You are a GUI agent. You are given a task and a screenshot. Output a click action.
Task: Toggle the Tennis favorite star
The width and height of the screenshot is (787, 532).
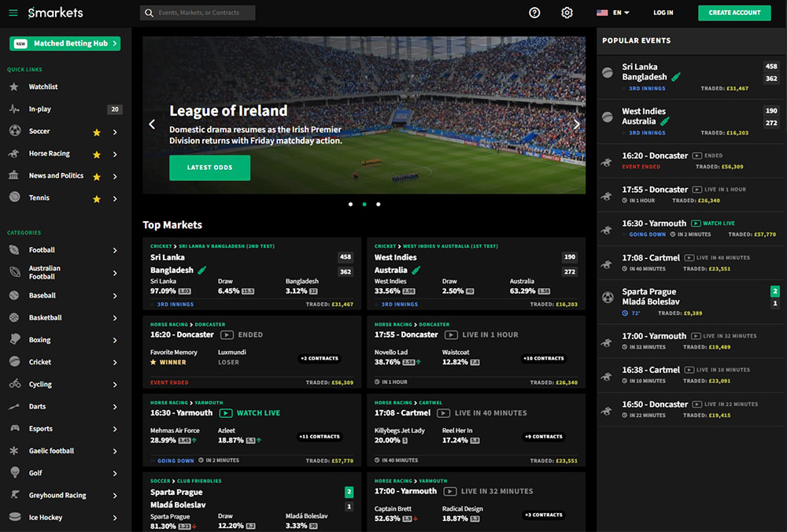click(97, 199)
